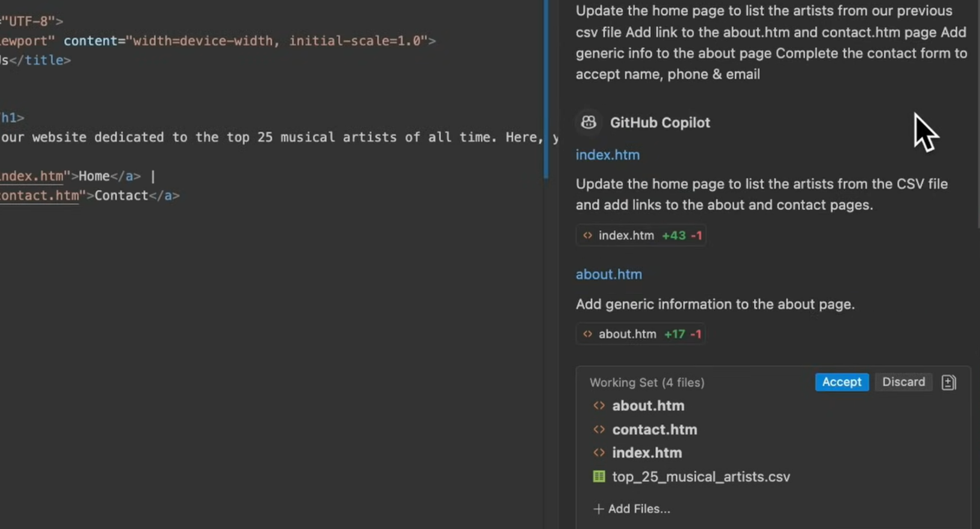Open the index.htm heading link in chat

coord(608,155)
